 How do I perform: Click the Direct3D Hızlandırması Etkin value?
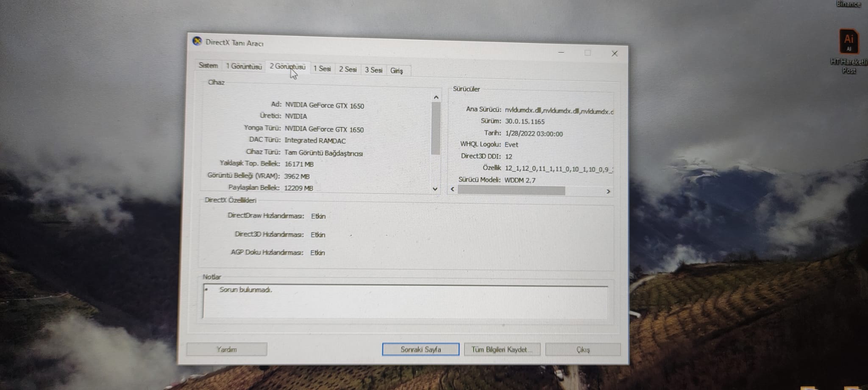[318, 235]
